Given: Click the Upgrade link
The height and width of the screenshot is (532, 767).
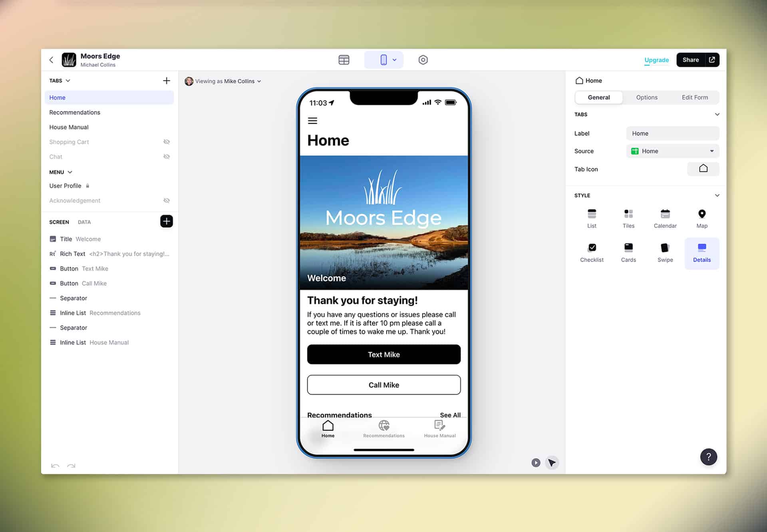Looking at the screenshot, I should (x=656, y=60).
